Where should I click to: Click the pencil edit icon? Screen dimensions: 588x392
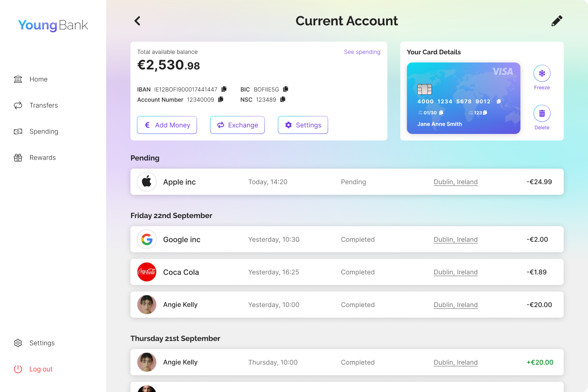557,21
